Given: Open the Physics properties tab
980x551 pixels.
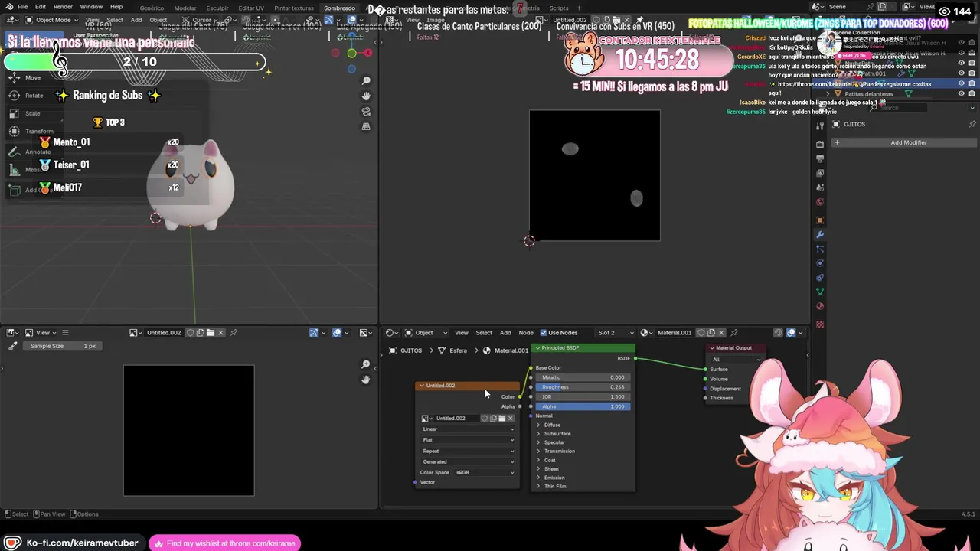Looking at the screenshot, I should pos(820,263).
